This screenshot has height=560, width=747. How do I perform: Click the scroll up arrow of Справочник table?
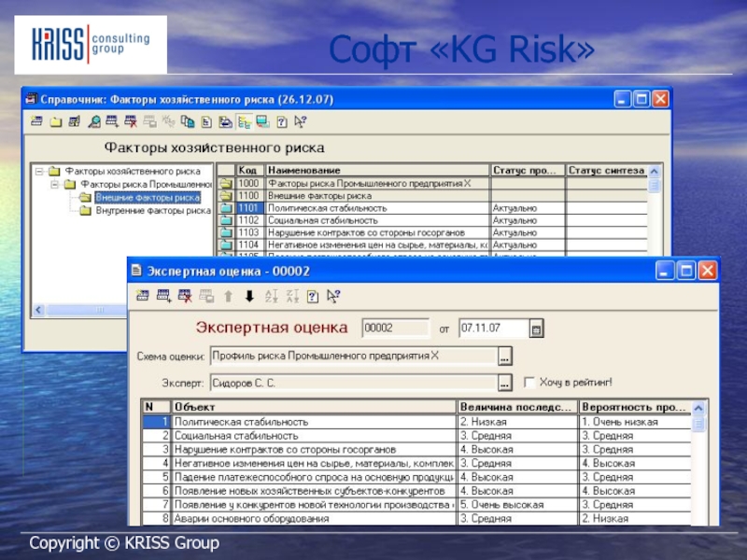click(655, 171)
